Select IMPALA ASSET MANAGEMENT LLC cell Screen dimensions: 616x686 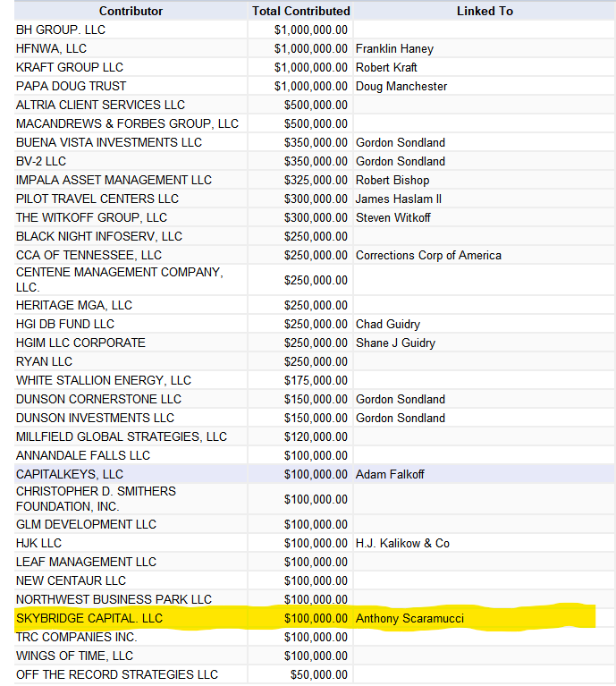(131, 181)
